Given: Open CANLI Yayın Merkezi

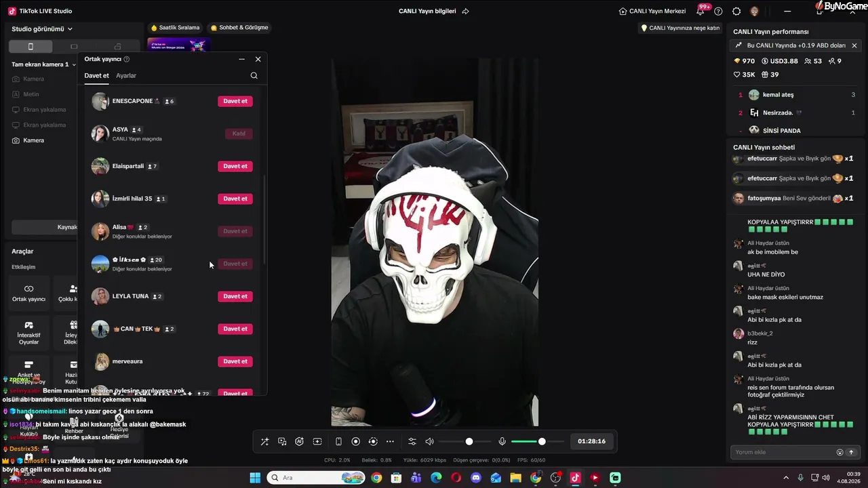Looking at the screenshot, I should pyautogui.click(x=652, y=12).
